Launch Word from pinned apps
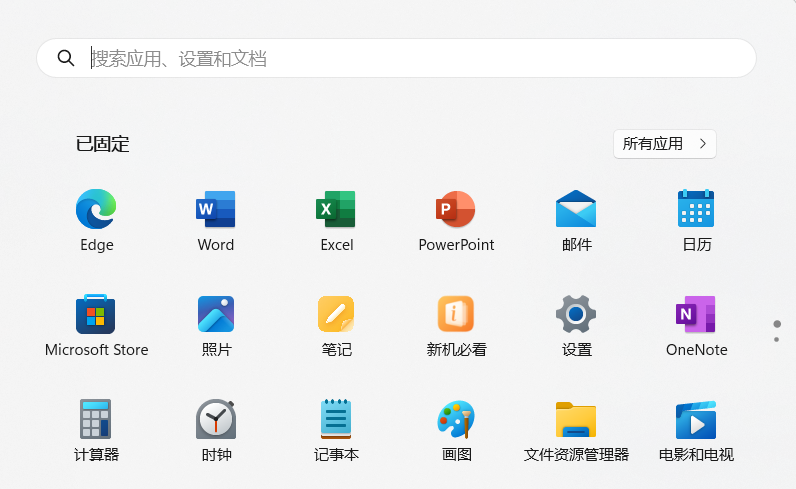Image resolution: width=796 pixels, height=489 pixels. point(216,209)
